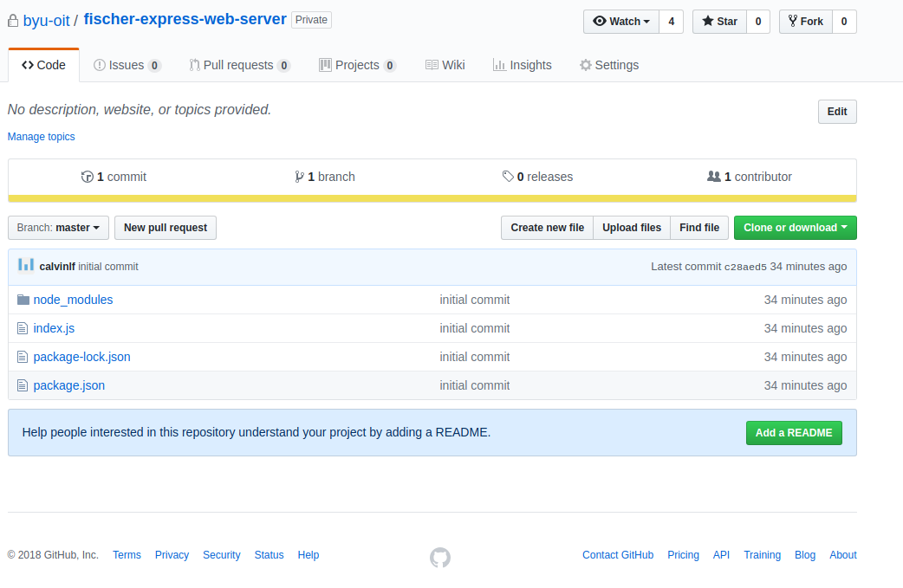Open the node_modules folder
Screen dimensions: 903x588
click(x=73, y=300)
